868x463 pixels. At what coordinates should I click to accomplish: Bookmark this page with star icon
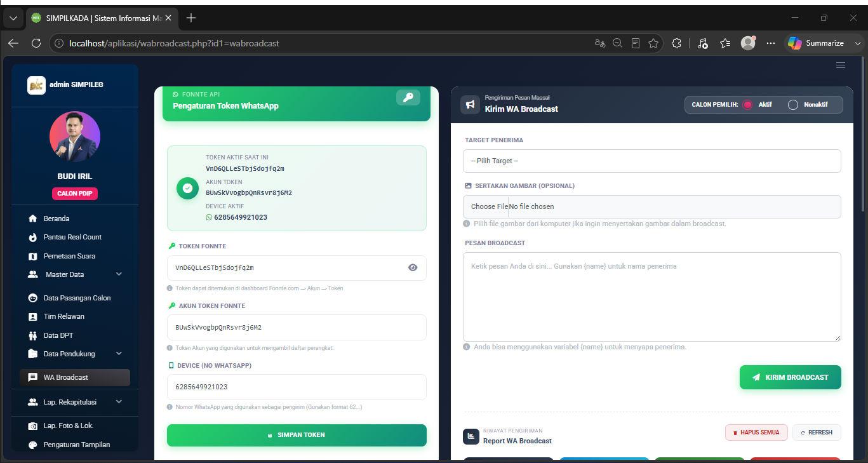(653, 43)
